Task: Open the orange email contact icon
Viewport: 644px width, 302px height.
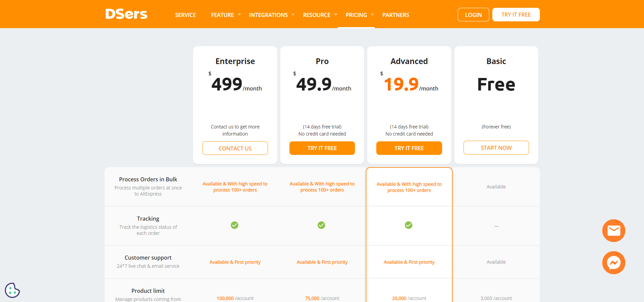Action: click(613, 231)
